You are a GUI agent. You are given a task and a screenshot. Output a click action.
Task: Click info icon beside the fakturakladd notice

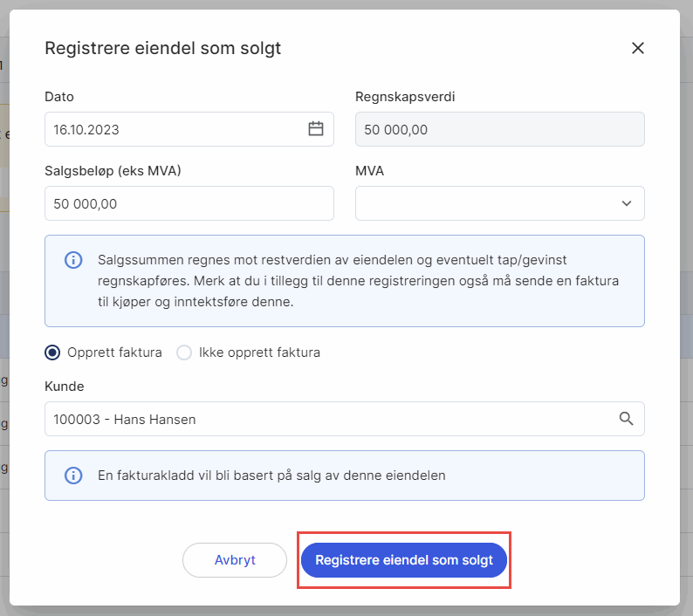(x=74, y=476)
